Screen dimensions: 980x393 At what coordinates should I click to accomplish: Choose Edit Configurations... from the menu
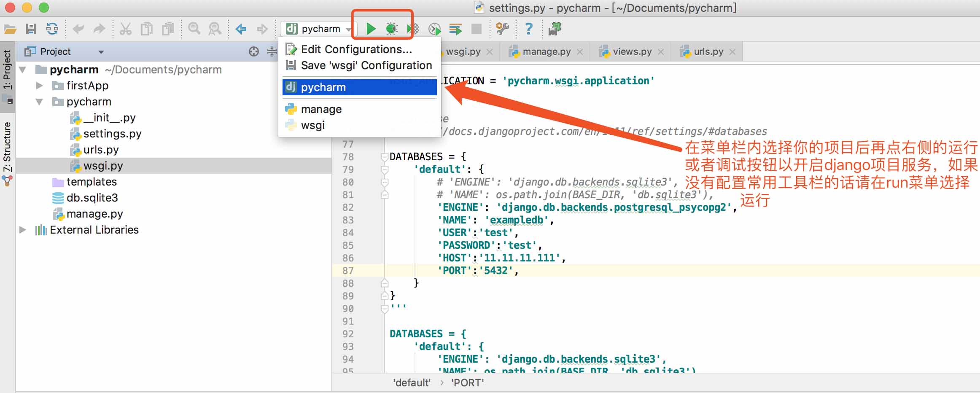(360, 49)
